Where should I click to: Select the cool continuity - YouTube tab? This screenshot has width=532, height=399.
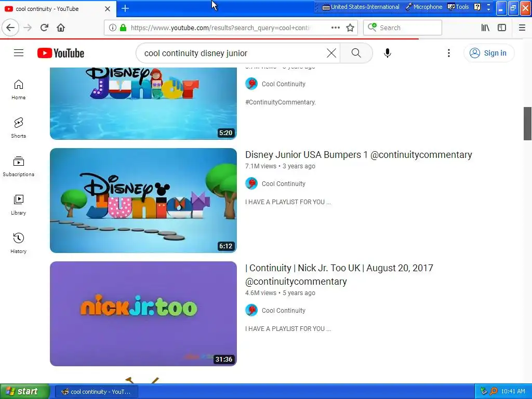click(58, 9)
